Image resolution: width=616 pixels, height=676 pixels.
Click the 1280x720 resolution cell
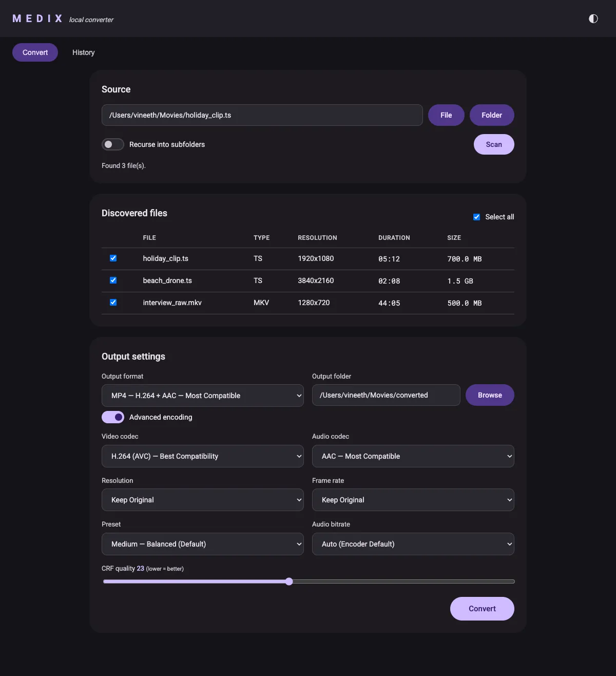pyautogui.click(x=314, y=303)
